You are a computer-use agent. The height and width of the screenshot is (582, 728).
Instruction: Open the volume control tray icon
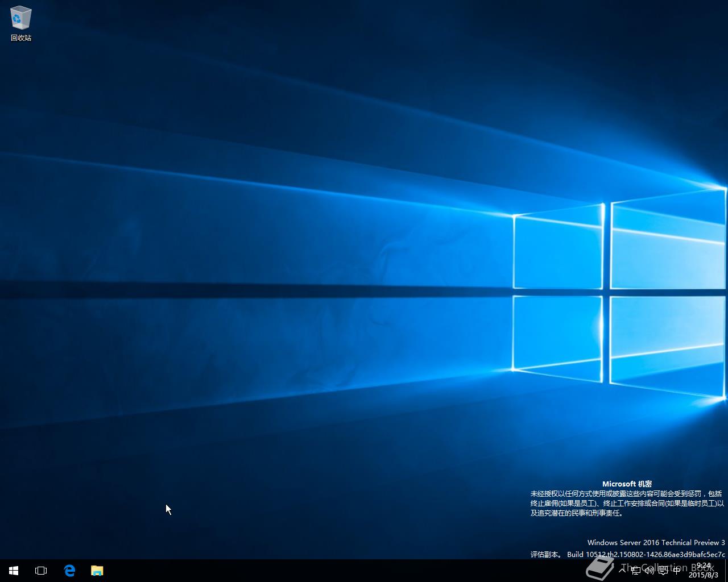click(650, 571)
